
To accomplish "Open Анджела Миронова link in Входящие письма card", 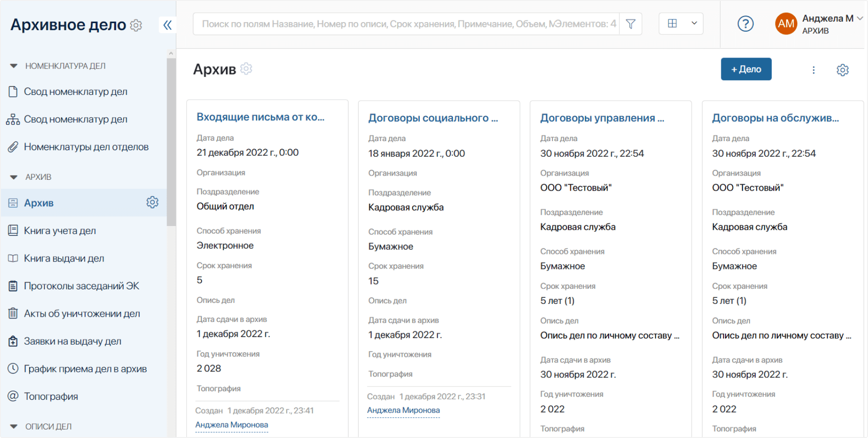I will (232, 425).
